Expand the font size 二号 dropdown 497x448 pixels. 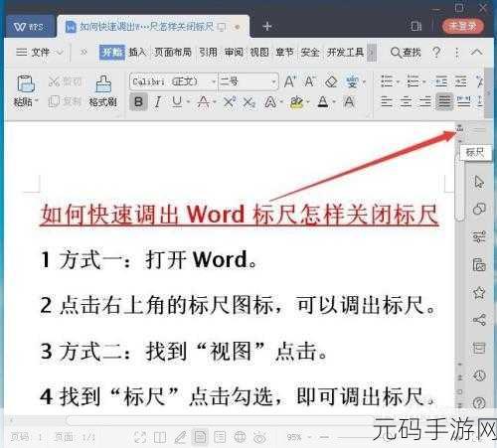(x=273, y=81)
